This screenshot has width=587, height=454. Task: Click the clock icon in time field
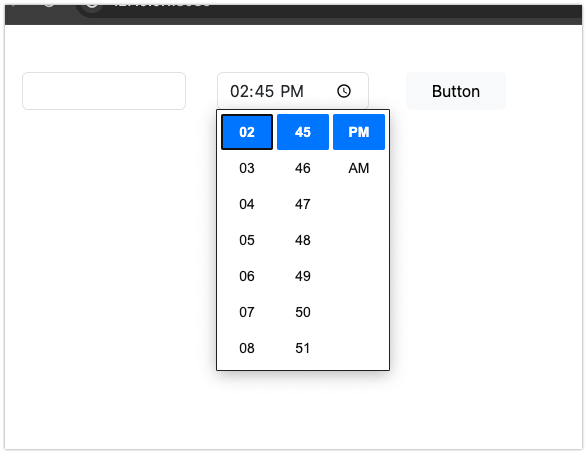pos(344,91)
